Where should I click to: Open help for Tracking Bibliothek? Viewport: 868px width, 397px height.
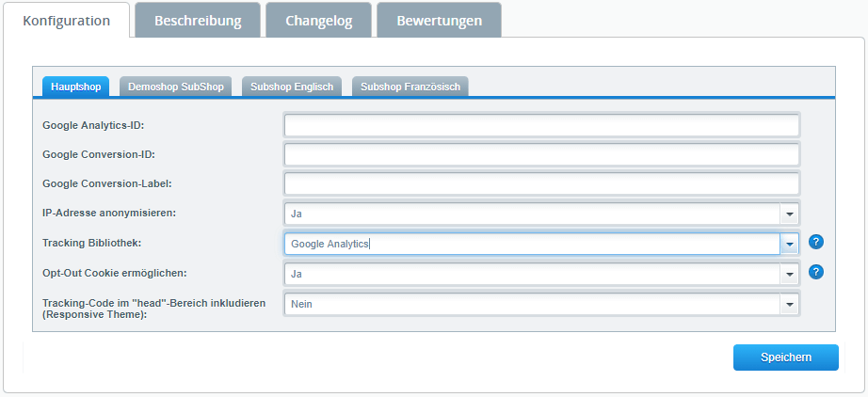click(816, 242)
